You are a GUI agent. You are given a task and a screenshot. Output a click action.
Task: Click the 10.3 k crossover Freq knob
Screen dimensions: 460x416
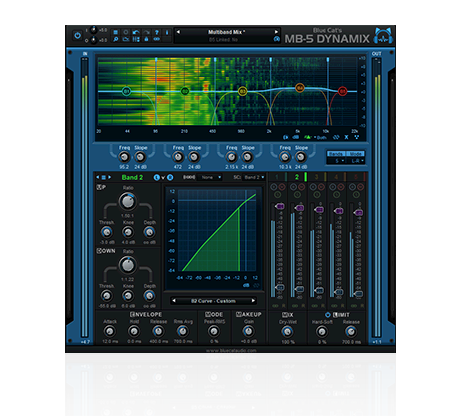tap(284, 157)
